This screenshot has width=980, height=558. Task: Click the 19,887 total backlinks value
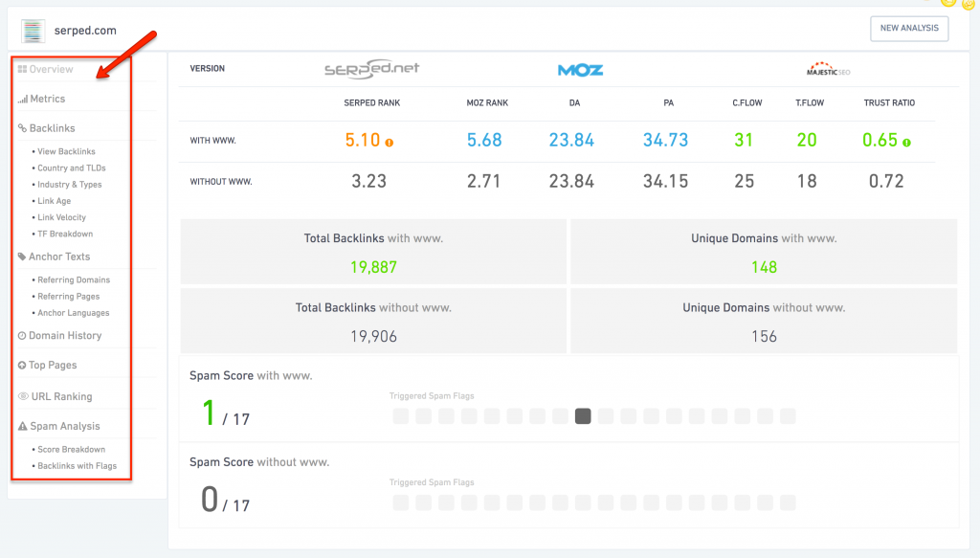click(x=373, y=267)
